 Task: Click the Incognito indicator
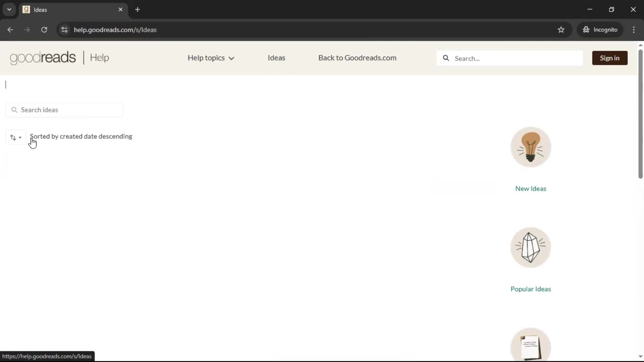600,30
